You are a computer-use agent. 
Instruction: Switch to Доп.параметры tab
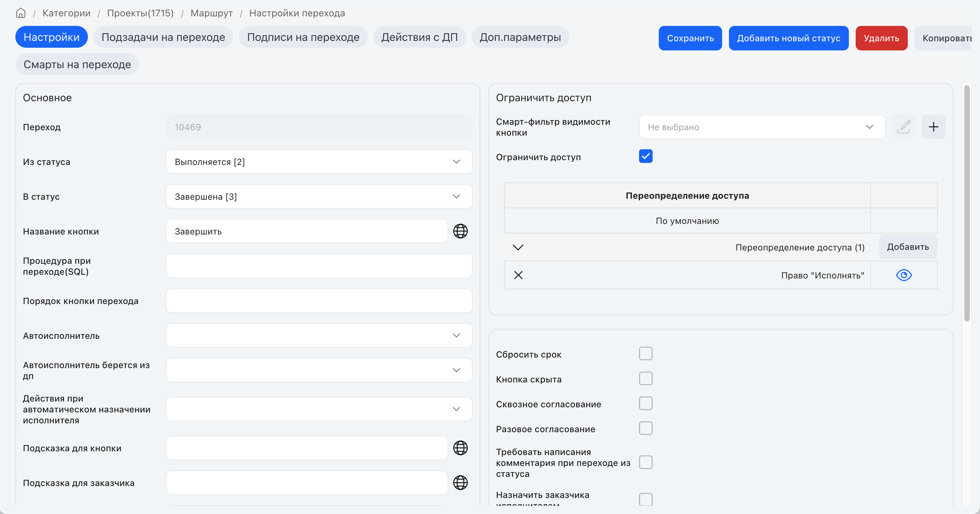tap(520, 37)
